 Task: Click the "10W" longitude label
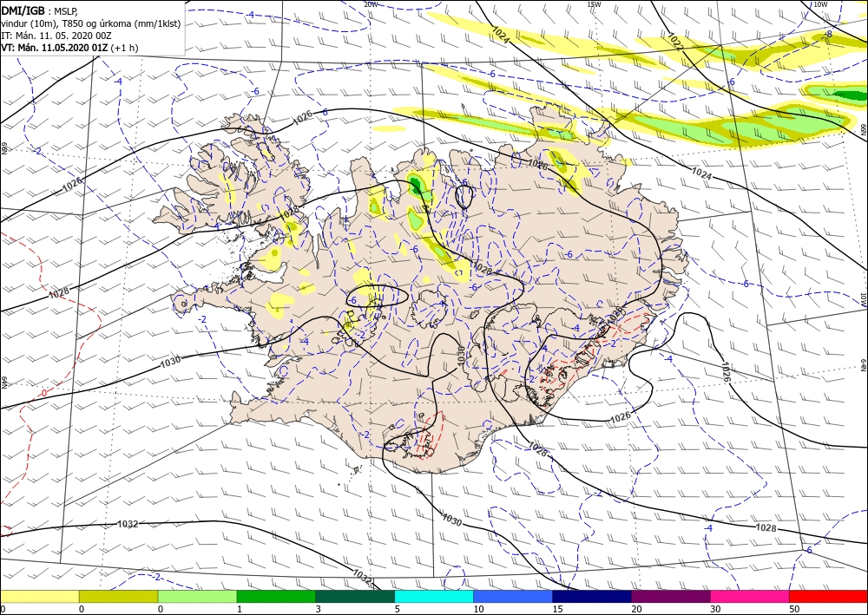(x=820, y=4)
